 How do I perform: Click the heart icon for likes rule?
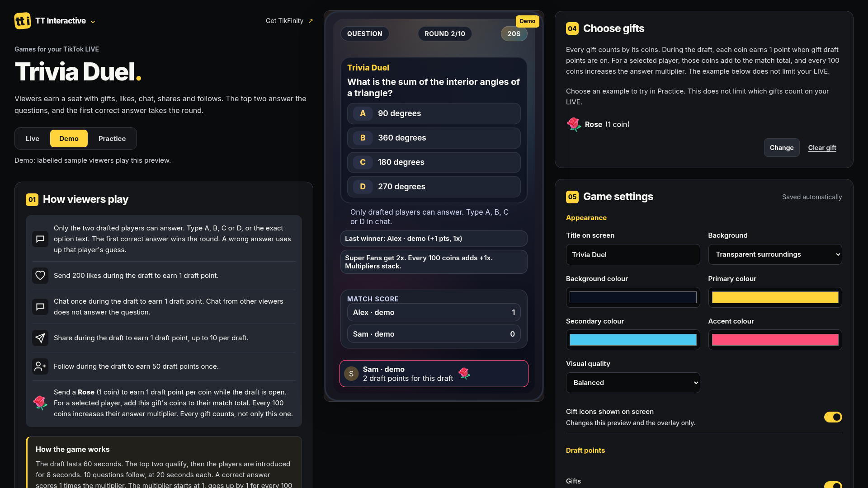40,276
